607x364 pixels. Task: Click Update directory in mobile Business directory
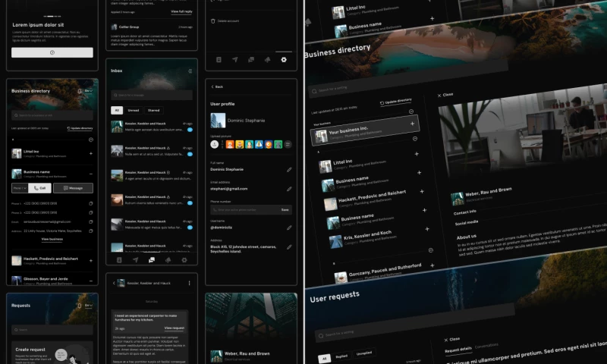point(80,129)
